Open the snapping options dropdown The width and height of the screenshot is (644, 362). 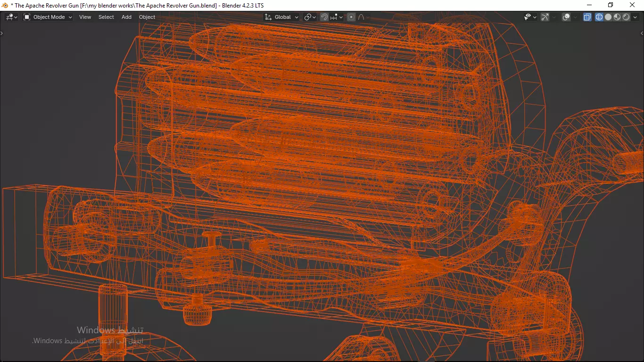pos(337,17)
